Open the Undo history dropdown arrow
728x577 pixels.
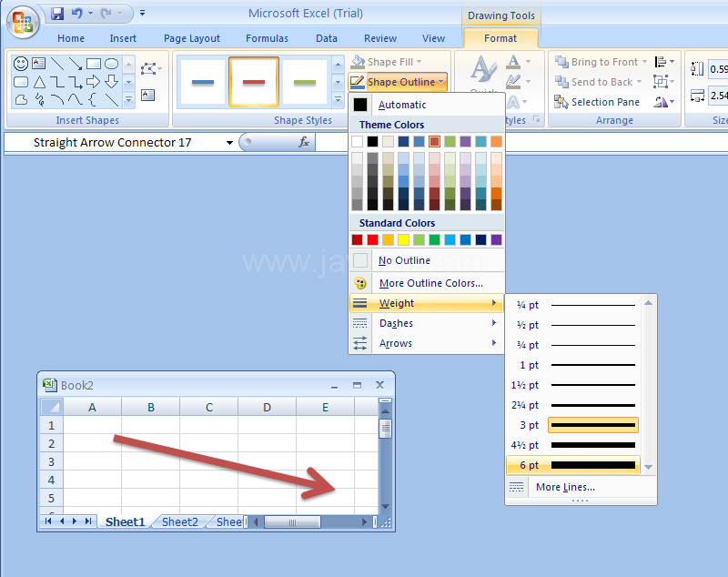(90, 14)
